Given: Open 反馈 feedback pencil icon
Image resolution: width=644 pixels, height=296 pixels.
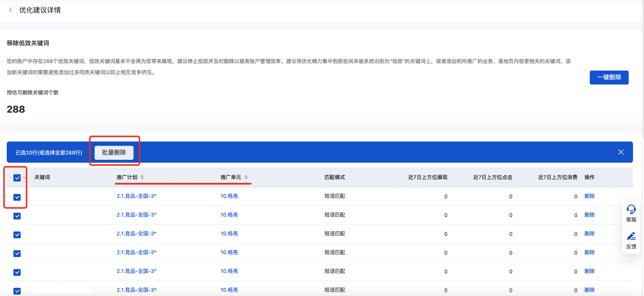Looking at the screenshot, I should click(x=631, y=236).
